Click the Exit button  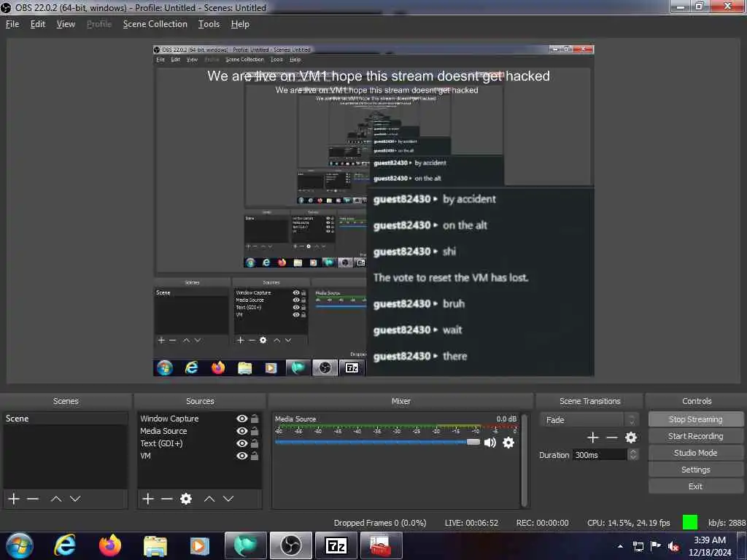pos(695,486)
